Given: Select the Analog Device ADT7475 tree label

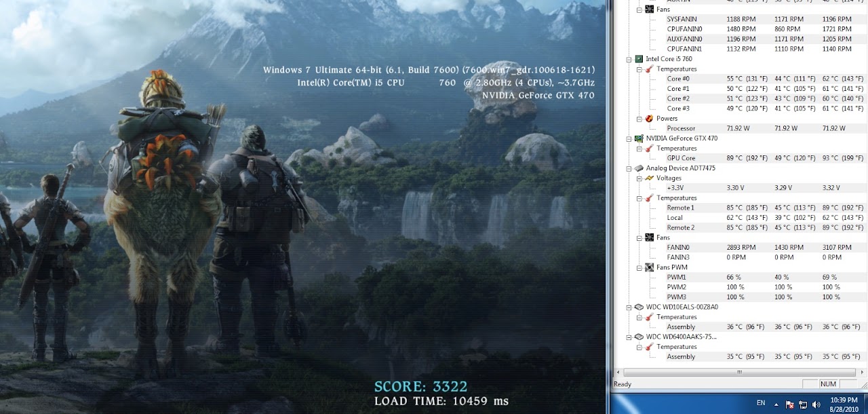Looking at the screenshot, I should point(681,168).
